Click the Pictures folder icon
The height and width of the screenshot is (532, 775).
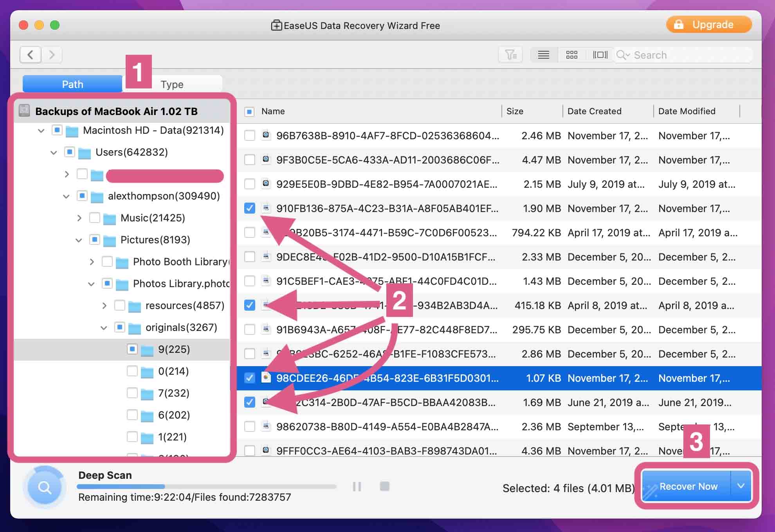[110, 241]
